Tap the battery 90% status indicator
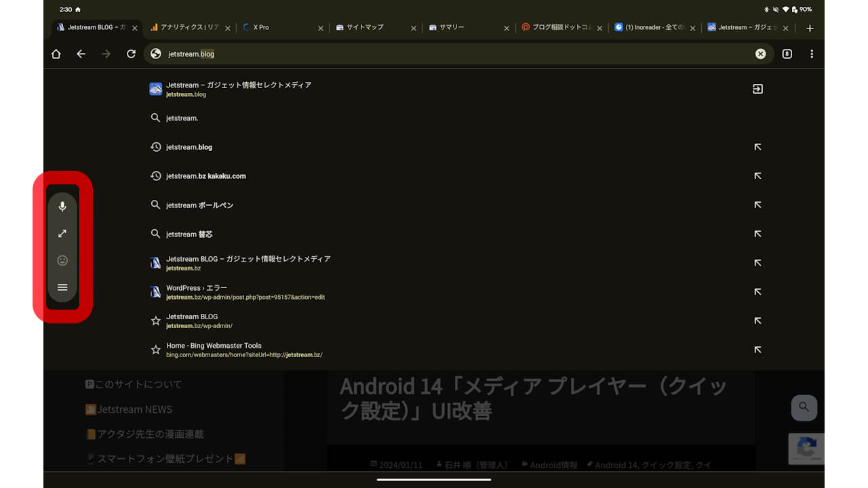 click(x=802, y=9)
